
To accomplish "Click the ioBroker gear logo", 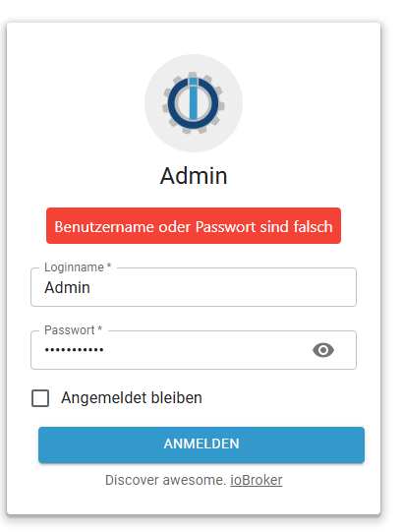I will tap(194, 103).
